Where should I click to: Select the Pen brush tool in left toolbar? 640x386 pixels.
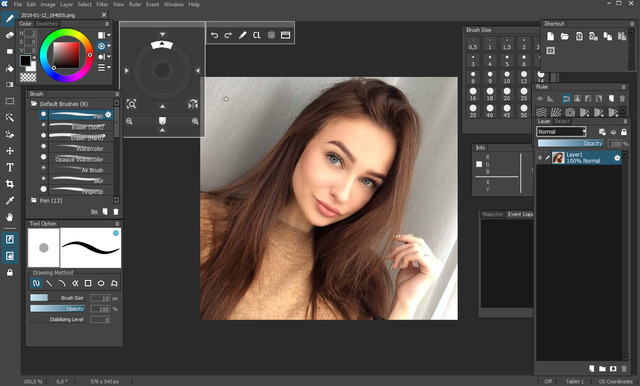(9, 18)
